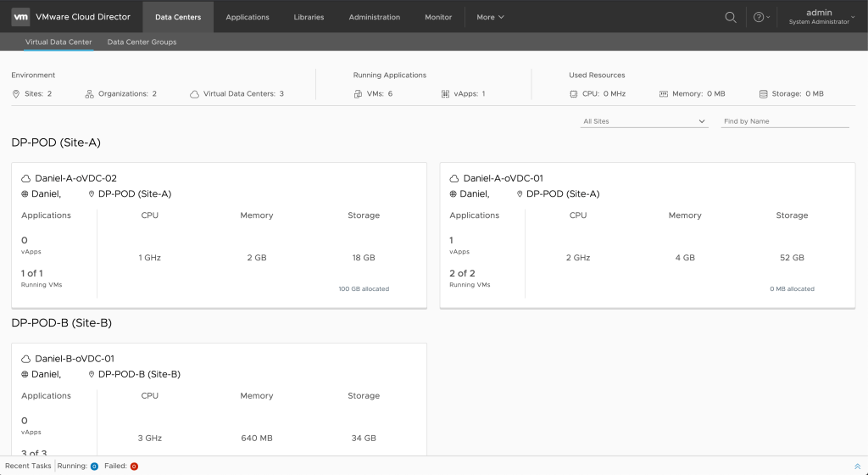Click the Storage disk icon in Used Resources
Screen dimensions: 868x475
pyautogui.click(x=764, y=94)
